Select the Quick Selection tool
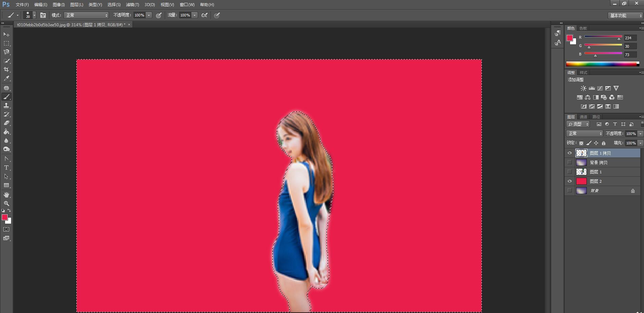 (6, 61)
